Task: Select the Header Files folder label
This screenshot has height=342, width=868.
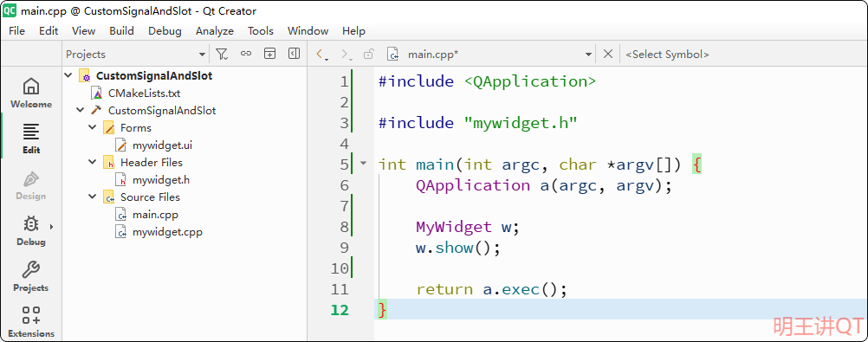Action: 151,163
